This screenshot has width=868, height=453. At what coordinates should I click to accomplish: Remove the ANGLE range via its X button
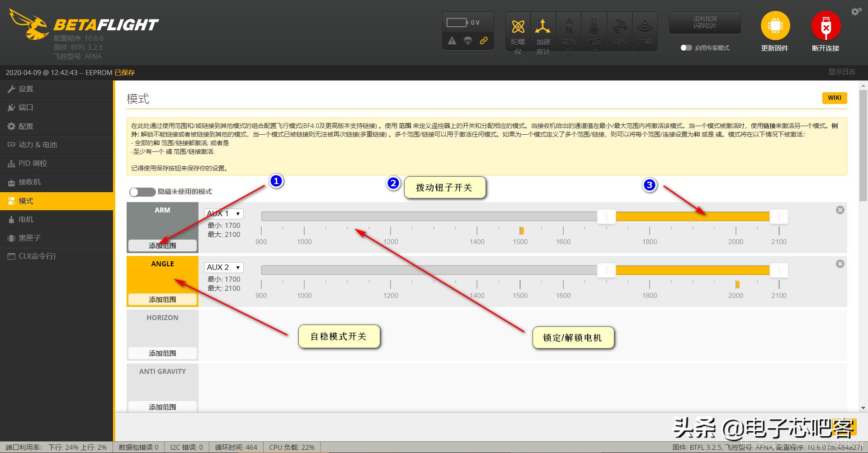click(x=840, y=264)
